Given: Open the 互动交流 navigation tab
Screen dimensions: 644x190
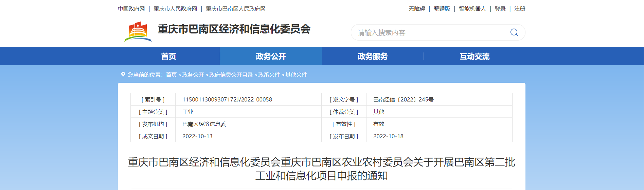Looking at the screenshot, I should click(475, 56).
